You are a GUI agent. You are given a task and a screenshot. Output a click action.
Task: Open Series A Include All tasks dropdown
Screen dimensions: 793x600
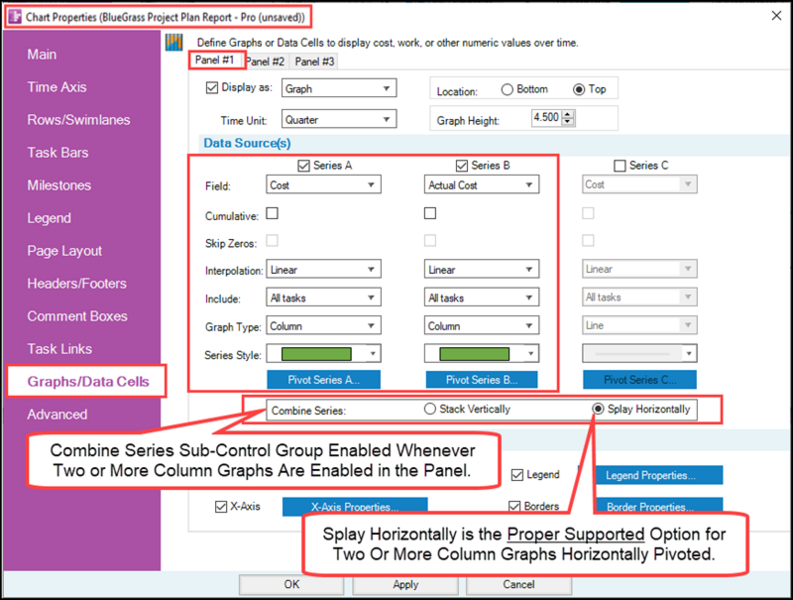tap(324, 297)
